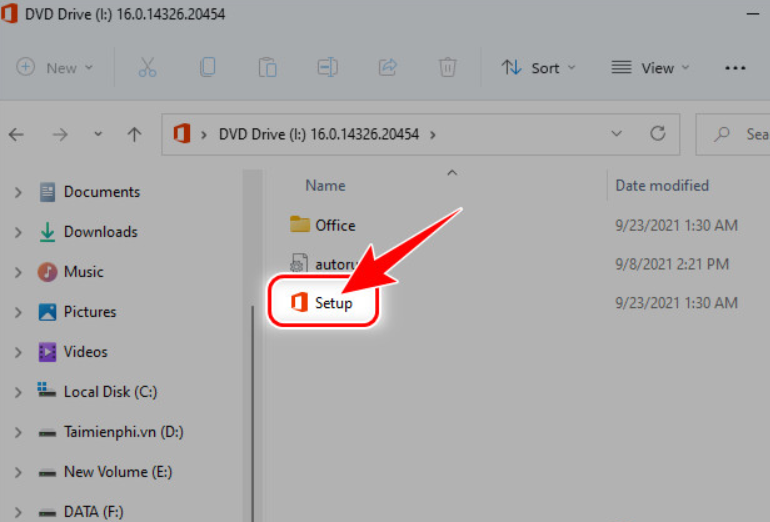Sort by the Name column header
The image size is (770, 522).
(x=325, y=186)
